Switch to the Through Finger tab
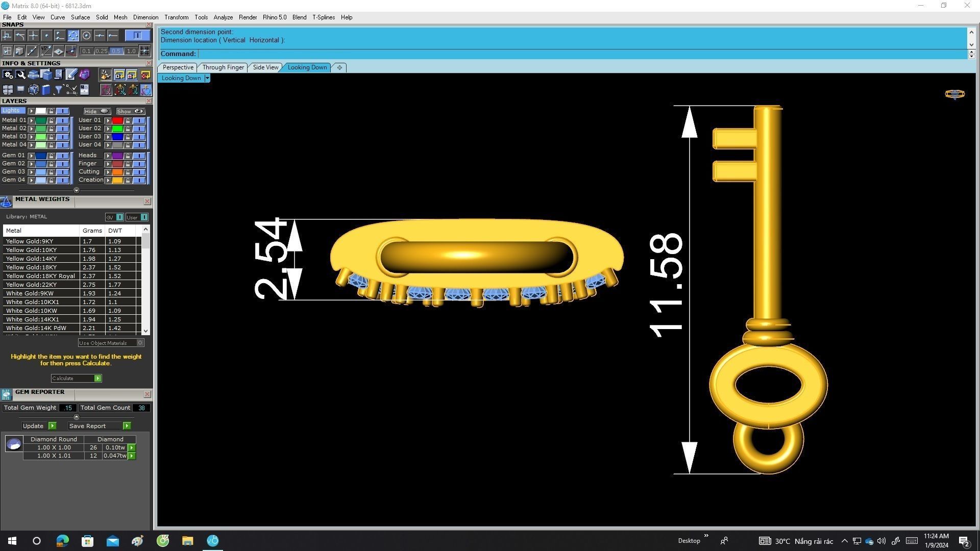 click(x=223, y=67)
